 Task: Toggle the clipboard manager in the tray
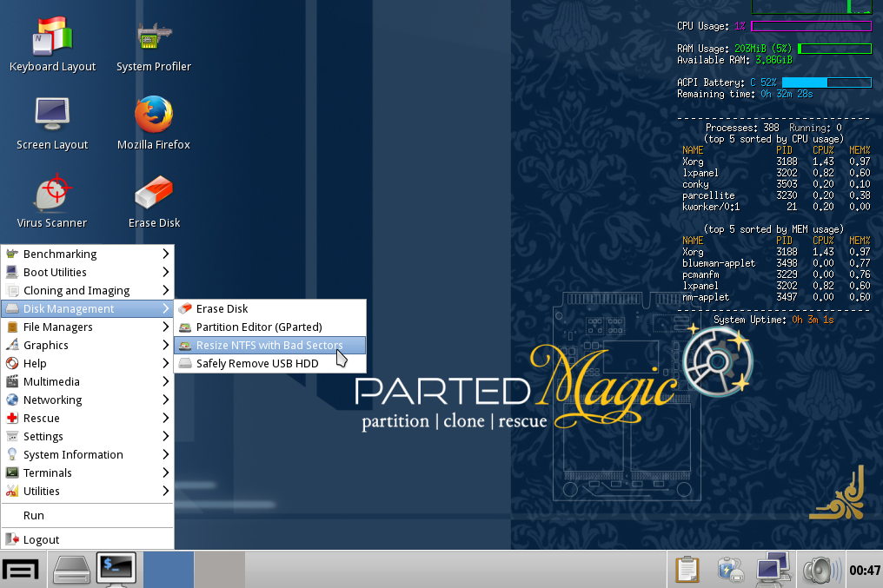[x=687, y=569]
